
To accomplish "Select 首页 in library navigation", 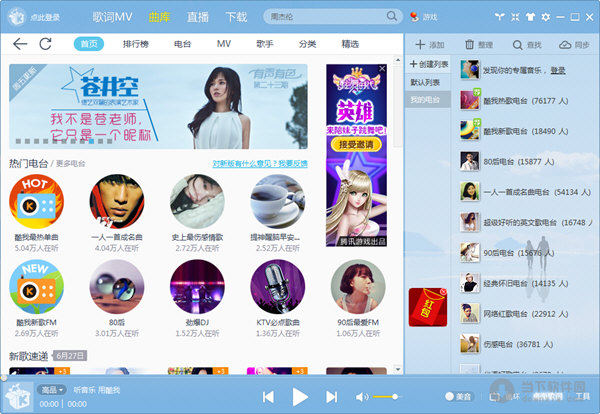I will [89, 44].
